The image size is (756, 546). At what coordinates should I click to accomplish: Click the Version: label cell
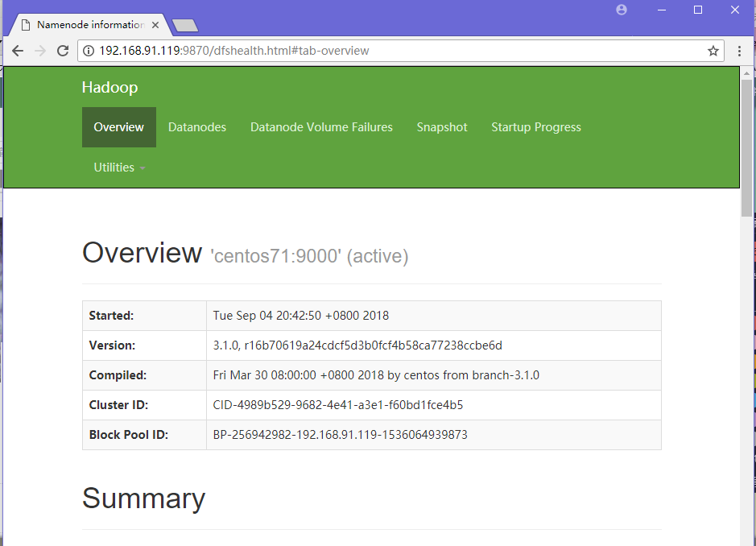(144, 345)
